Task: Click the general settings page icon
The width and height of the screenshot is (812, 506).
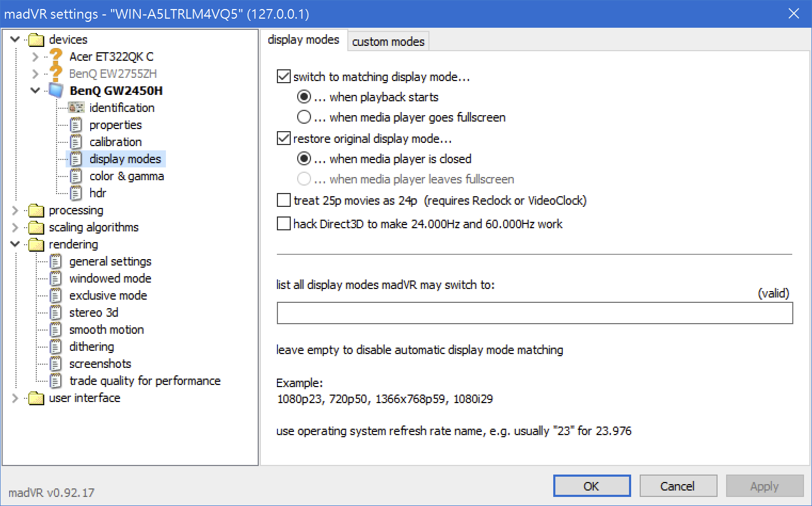Action: [56, 261]
